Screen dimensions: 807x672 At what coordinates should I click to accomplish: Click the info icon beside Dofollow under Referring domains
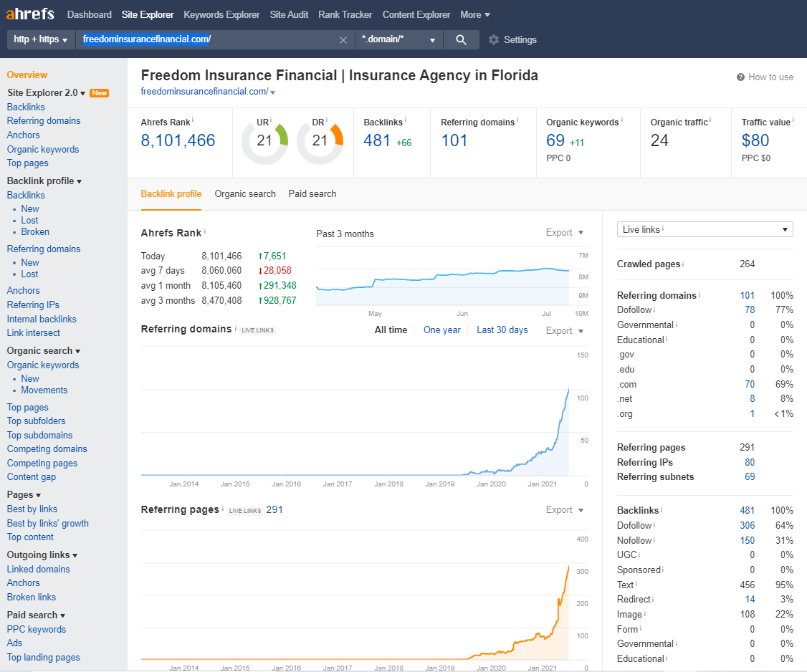[654, 309]
